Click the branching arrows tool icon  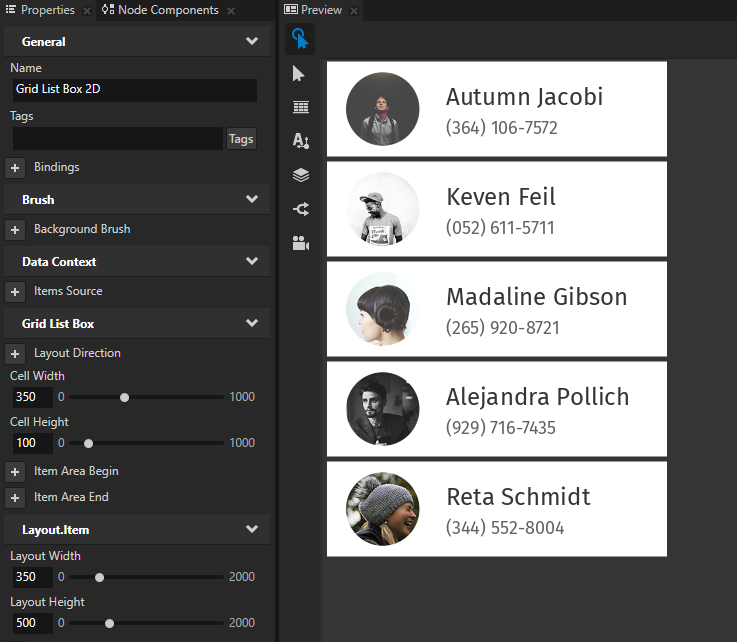300,209
